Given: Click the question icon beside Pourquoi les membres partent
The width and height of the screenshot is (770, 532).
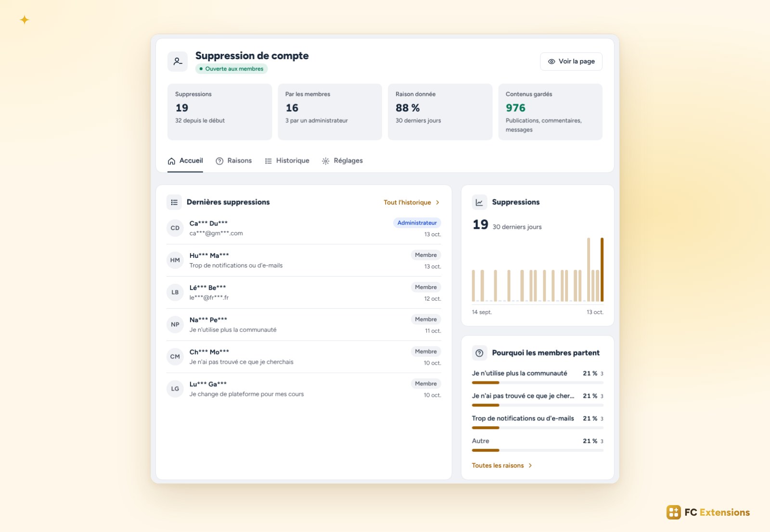Looking at the screenshot, I should 479,353.
